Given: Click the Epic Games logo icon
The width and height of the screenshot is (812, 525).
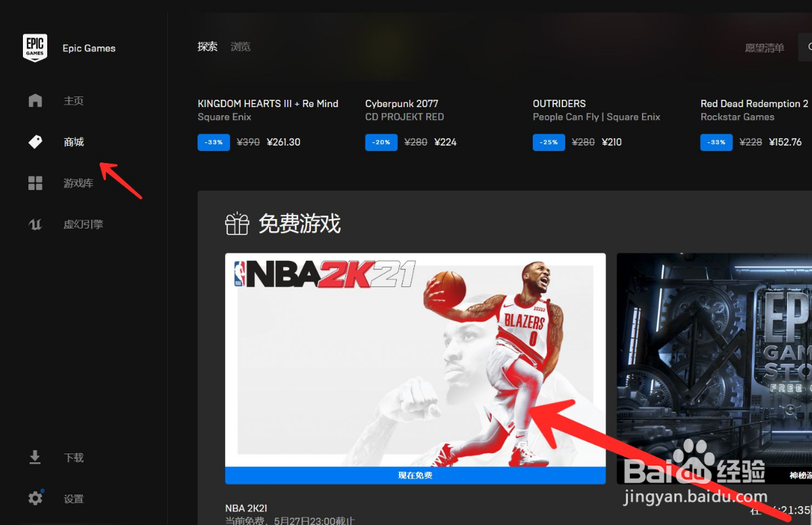Looking at the screenshot, I should point(35,48).
